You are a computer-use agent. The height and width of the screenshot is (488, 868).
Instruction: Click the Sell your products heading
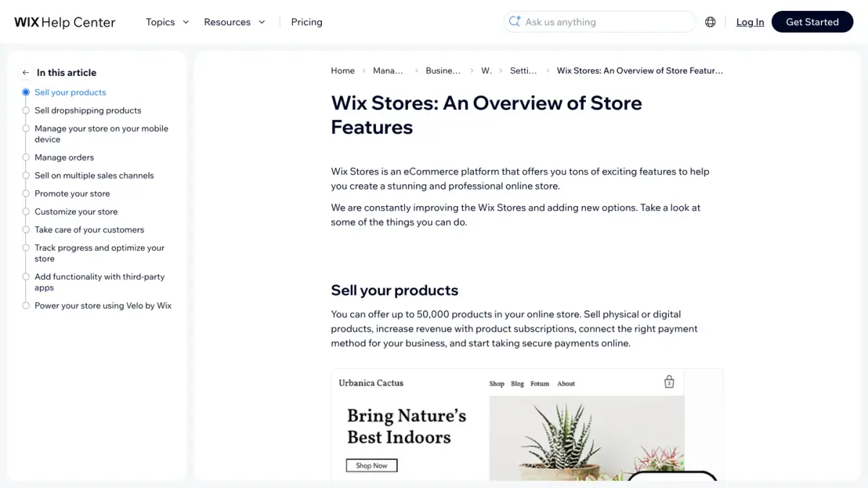coord(395,291)
